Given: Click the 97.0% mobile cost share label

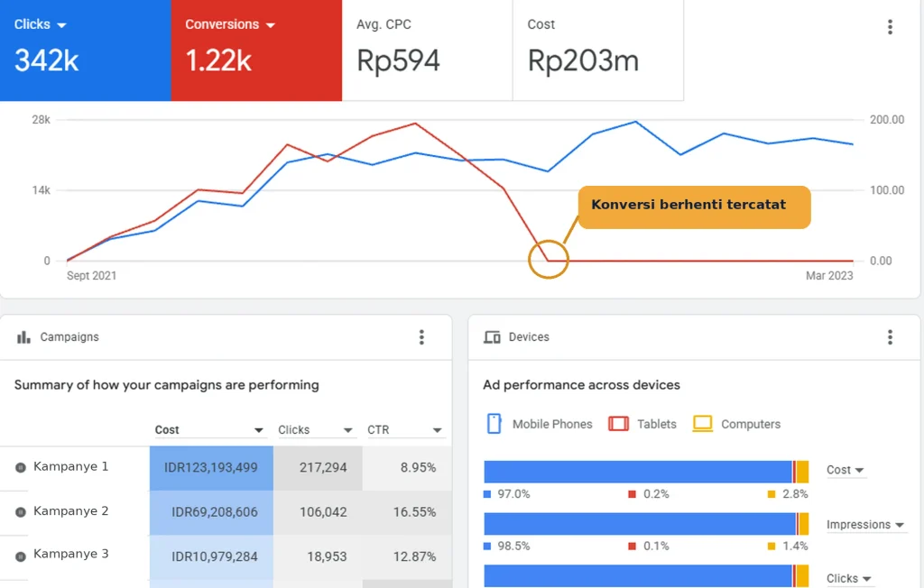Looking at the screenshot, I should pyautogui.click(x=513, y=493).
